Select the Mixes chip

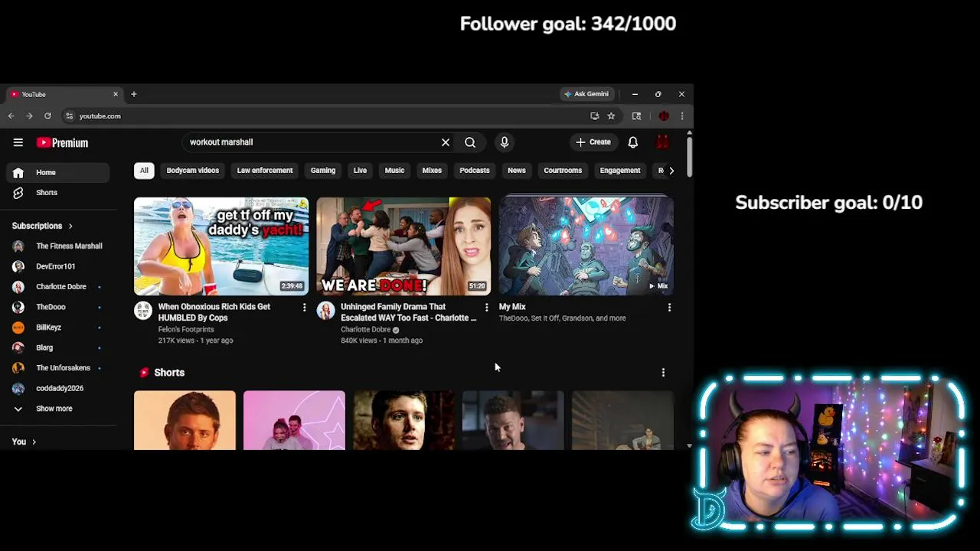432,171
